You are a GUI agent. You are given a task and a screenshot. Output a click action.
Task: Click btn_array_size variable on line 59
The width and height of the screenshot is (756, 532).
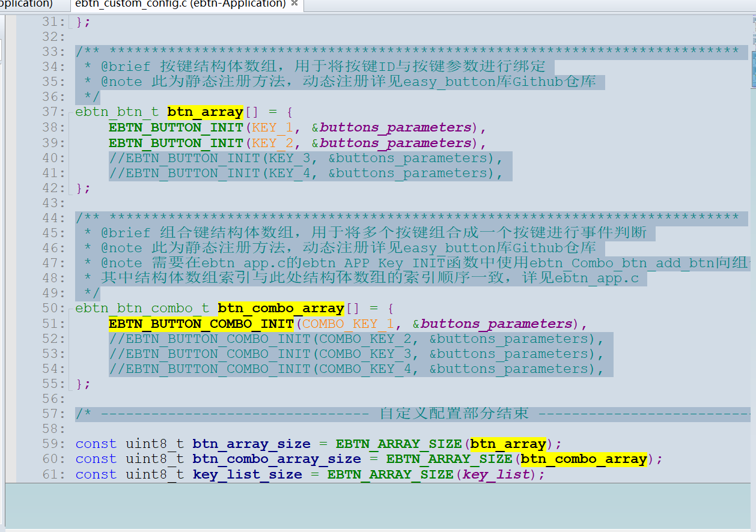coord(252,444)
